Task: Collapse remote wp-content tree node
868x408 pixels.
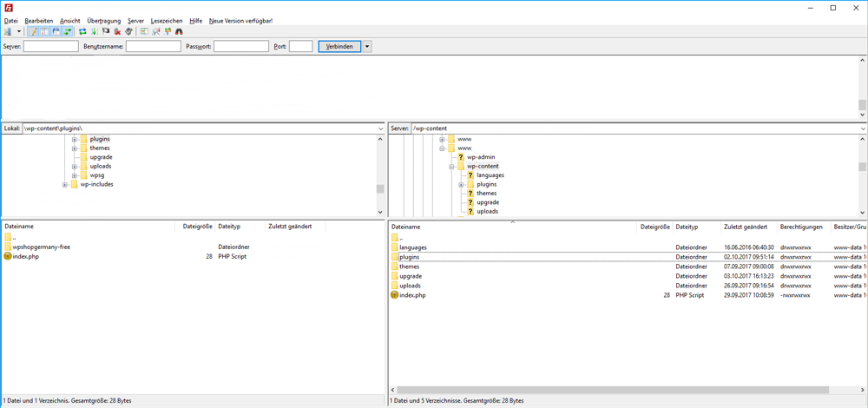Action: click(x=451, y=166)
